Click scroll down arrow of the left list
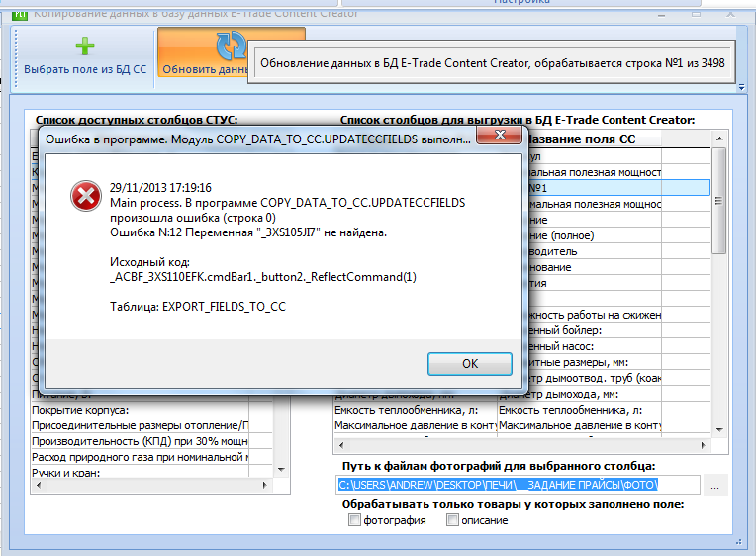The image size is (756, 556). [282, 469]
